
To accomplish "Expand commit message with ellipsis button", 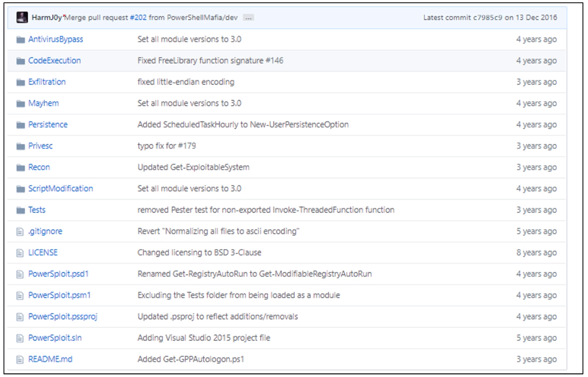I will [x=248, y=18].
